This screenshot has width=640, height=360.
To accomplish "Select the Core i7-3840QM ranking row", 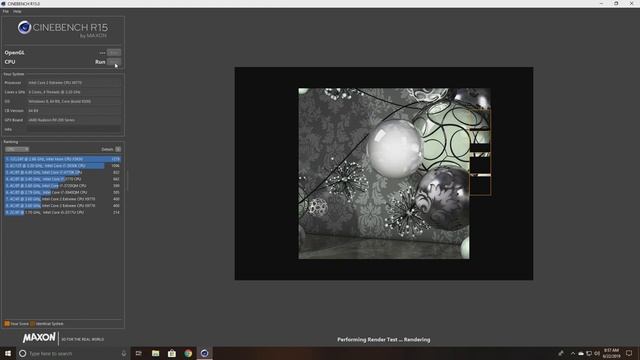I will click(63, 192).
